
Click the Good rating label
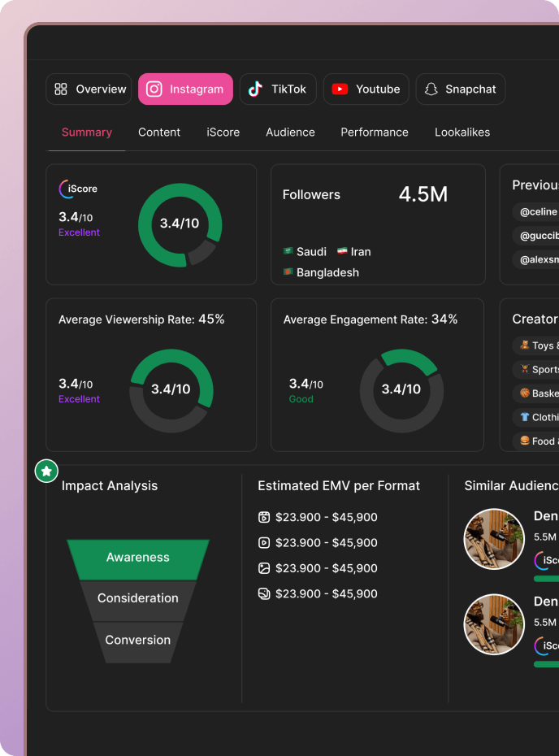coord(301,399)
